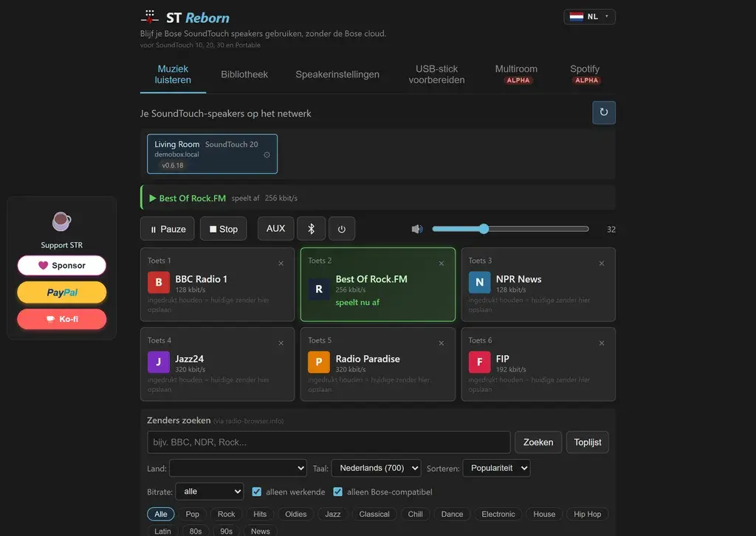The image size is (756, 536).
Task: Click the Sponsor button
Action: coord(62,266)
